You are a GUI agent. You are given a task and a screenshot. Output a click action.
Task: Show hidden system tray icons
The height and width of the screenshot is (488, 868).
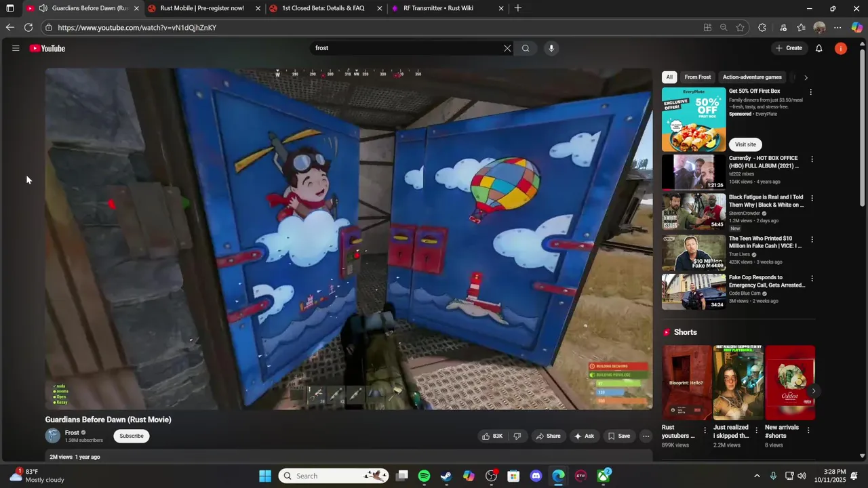(757, 476)
